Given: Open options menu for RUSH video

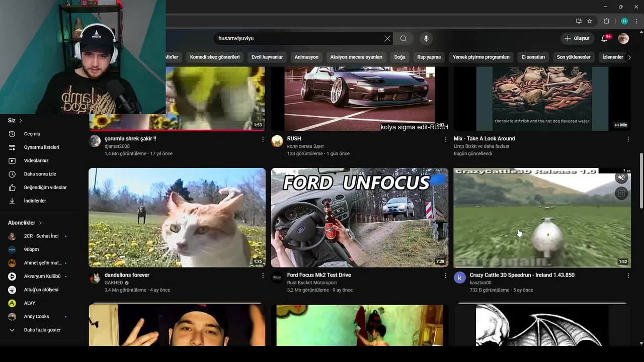Looking at the screenshot, I should 445,139.
